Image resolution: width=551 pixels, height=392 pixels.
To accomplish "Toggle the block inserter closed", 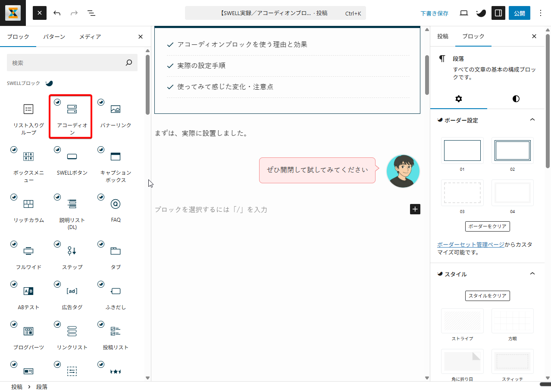I will (x=40, y=13).
